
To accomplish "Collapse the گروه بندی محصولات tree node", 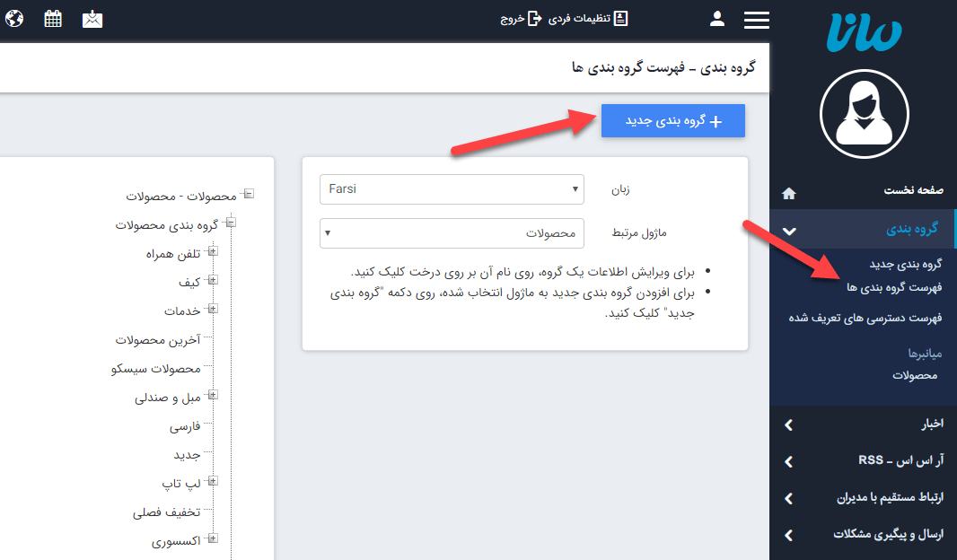I will [x=231, y=223].
